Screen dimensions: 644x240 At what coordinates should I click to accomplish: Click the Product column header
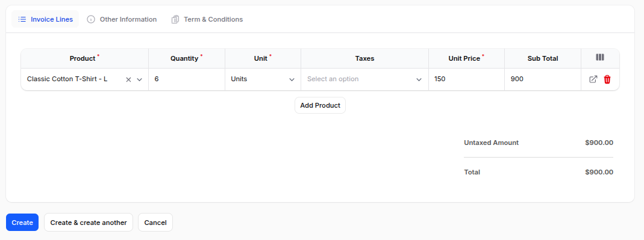pyautogui.click(x=84, y=58)
